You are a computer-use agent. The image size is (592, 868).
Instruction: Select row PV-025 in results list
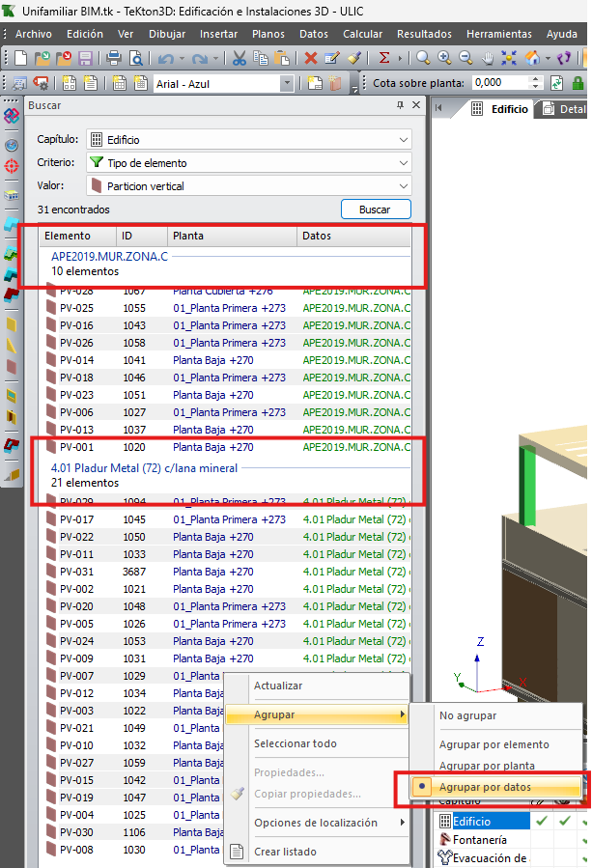coord(77,308)
